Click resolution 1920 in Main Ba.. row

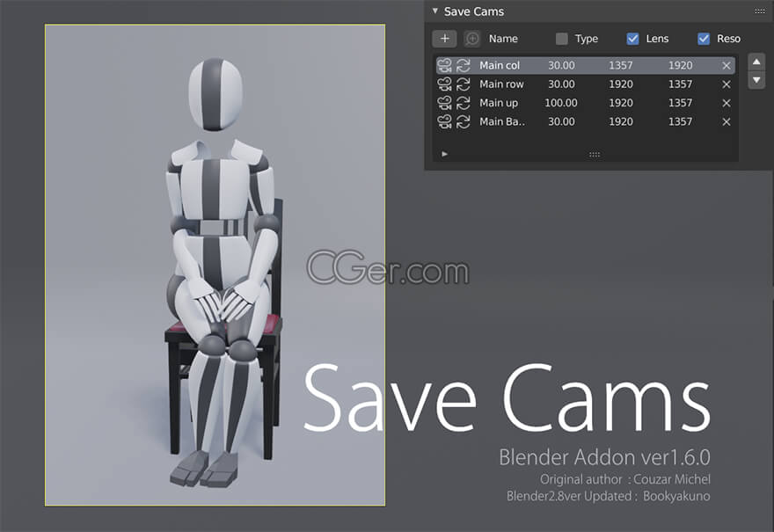(x=620, y=121)
